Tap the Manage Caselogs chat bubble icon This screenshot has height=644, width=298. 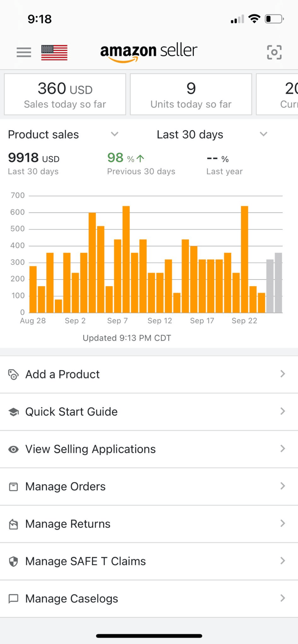coord(13,599)
